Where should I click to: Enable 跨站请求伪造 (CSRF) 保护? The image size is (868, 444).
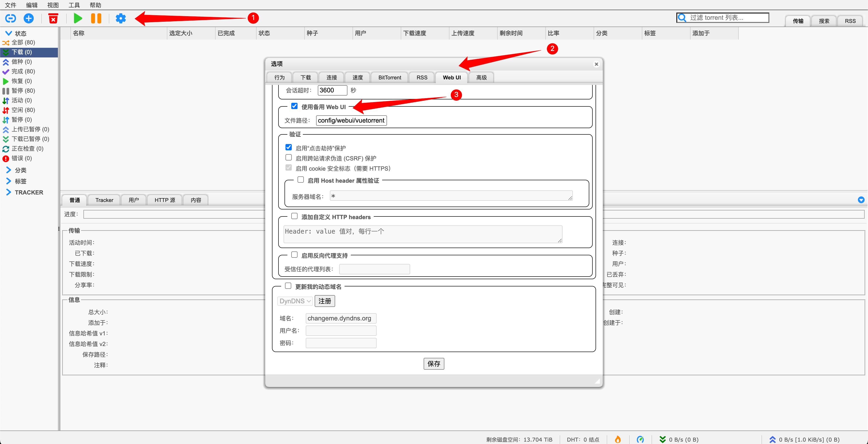(288, 157)
